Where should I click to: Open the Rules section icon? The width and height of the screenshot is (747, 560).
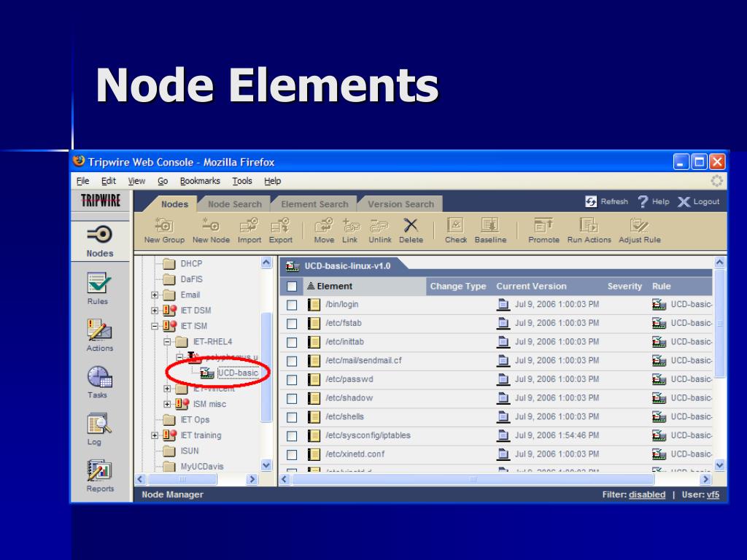pyautogui.click(x=98, y=282)
